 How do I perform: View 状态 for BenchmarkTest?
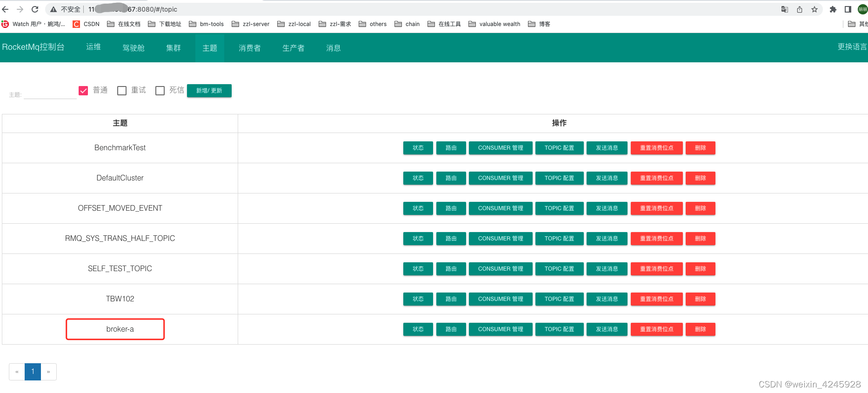(418, 148)
